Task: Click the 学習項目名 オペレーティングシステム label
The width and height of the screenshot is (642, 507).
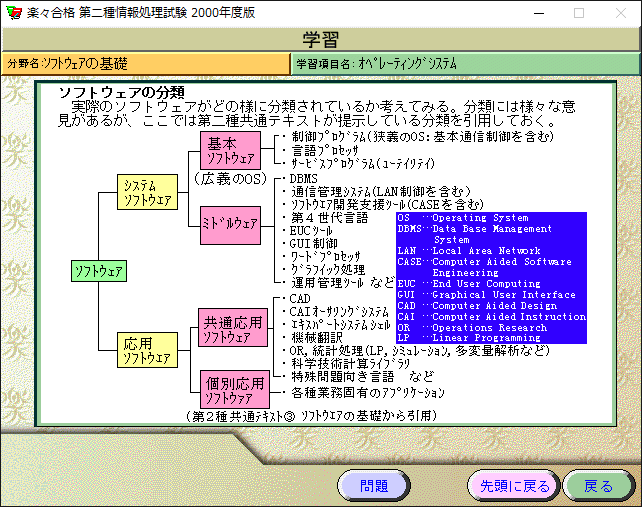Action: 466,64
